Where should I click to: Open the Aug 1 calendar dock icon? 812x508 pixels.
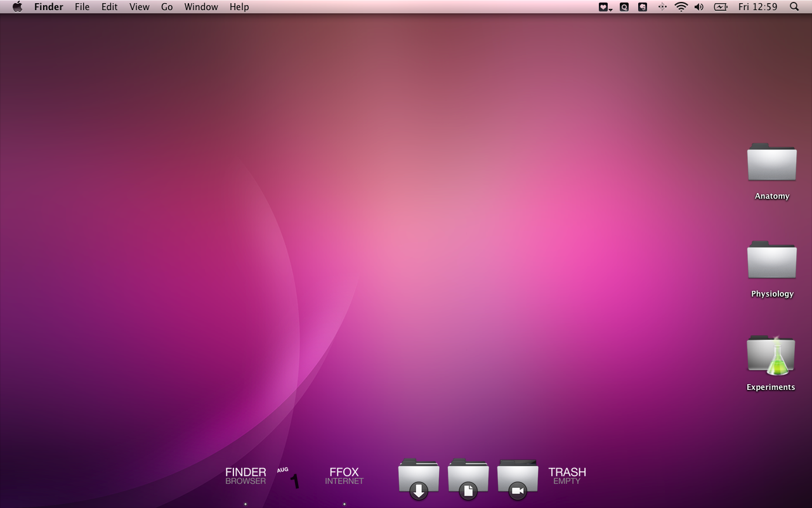(289, 478)
